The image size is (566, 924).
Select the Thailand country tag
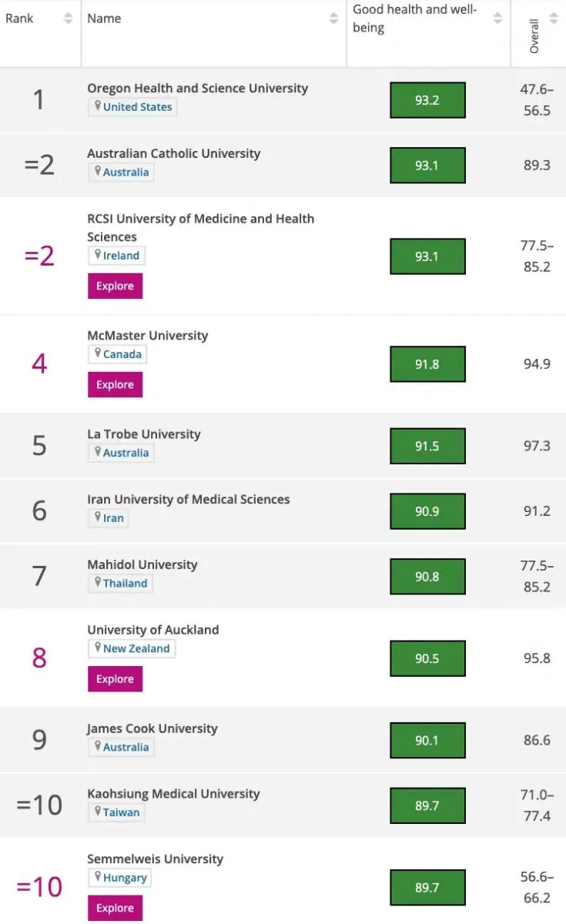pyautogui.click(x=125, y=583)
